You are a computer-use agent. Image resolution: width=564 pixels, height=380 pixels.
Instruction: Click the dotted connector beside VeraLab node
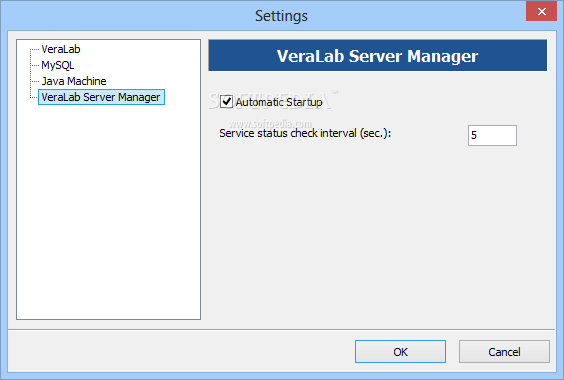pyautogui.click(x=35, y=49)
